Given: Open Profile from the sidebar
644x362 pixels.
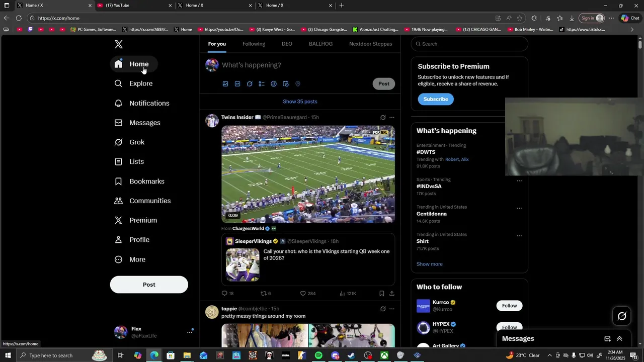Looking at the screenshot, I should click(132, 240).
